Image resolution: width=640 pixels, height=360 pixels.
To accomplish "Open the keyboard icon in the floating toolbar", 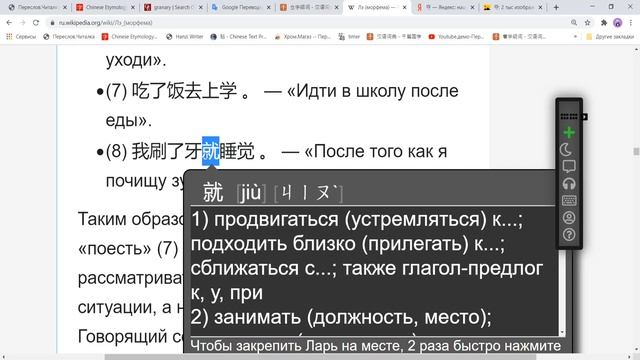I will pyautogui.click(x=569, y=200).
